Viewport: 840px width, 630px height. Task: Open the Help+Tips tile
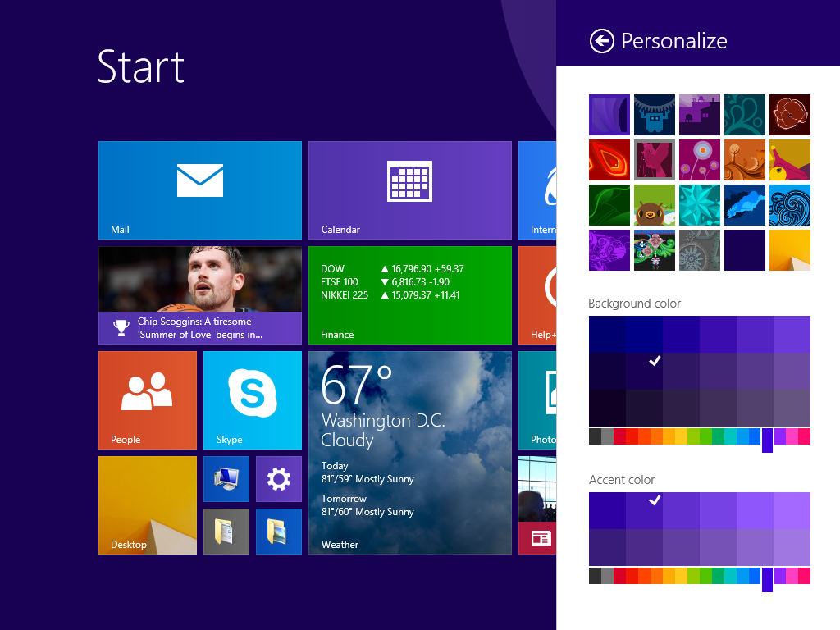[x=540, y=295]
